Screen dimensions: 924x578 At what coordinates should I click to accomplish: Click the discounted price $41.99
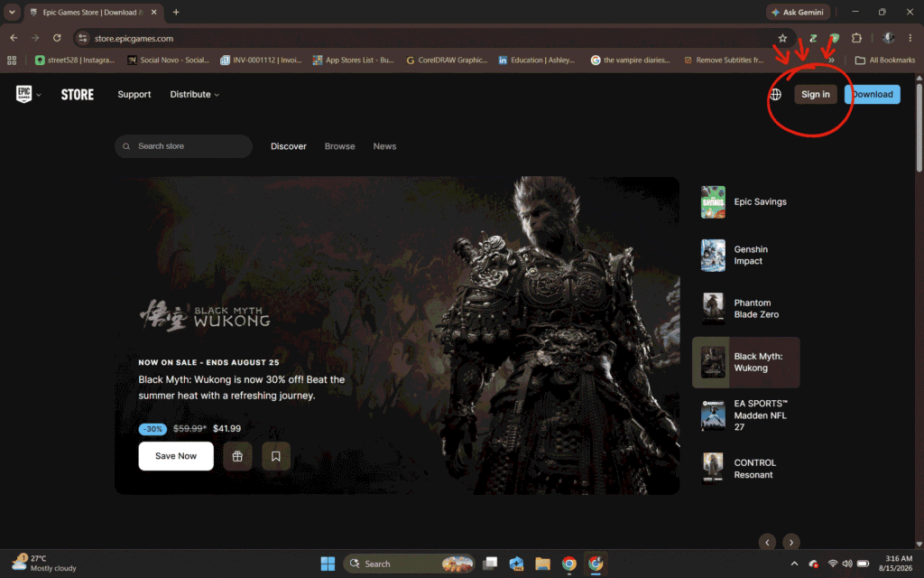[226, 429]
